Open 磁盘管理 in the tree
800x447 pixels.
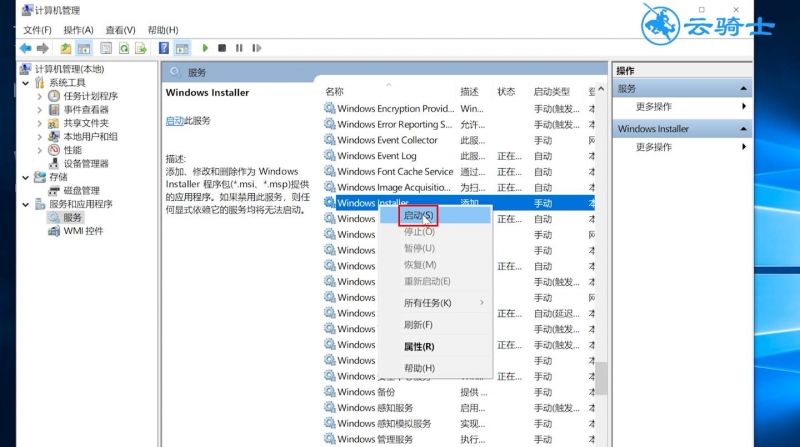point(81,190)
